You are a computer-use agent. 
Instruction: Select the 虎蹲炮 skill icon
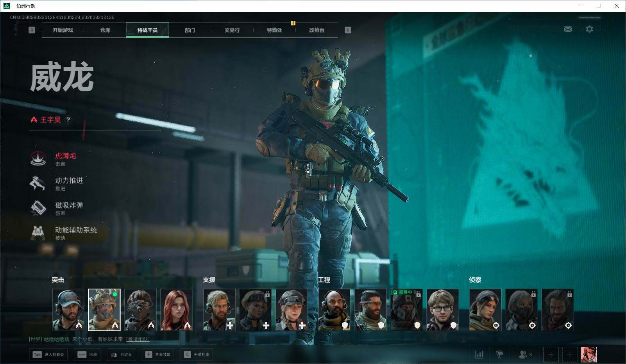tap(38, 159)
